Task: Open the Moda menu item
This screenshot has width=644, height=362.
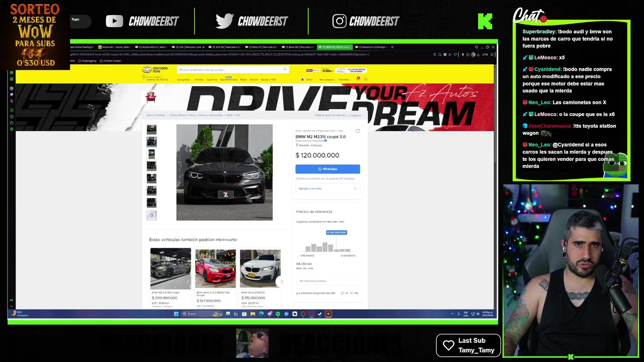Action: point(244,79)
